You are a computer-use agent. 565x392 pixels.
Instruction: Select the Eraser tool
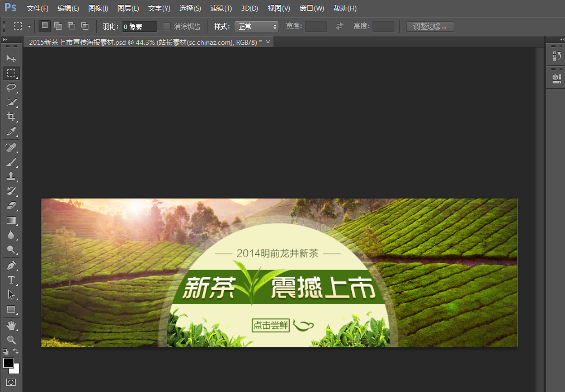coord(11,206)
